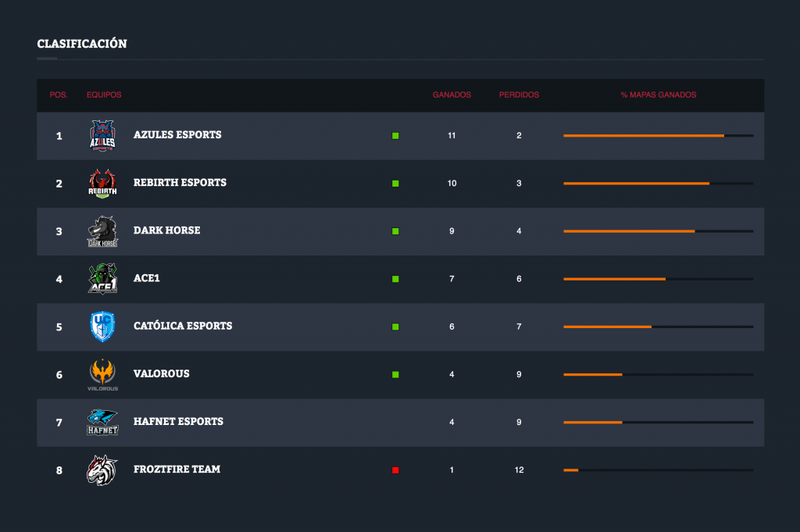The height and width of the screenshot is (532, 800).
Task: Click the Clasificación section heading
Action: [82, 44]
